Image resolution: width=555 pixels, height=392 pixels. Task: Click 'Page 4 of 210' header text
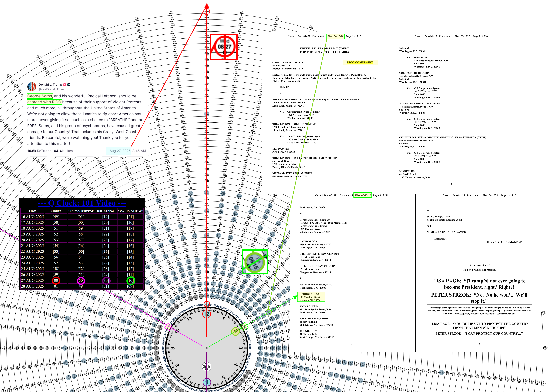pyautogui.click(x=508, y=195)
